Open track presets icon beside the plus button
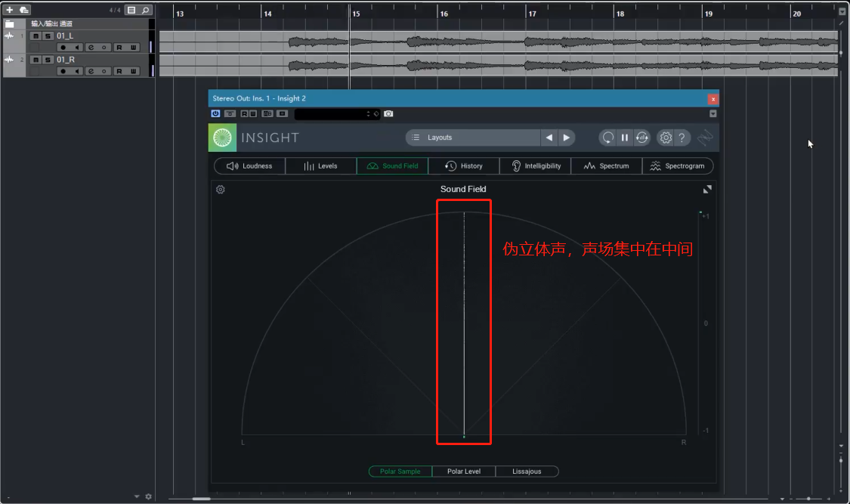The image size is (850, 504). (24, 10)
